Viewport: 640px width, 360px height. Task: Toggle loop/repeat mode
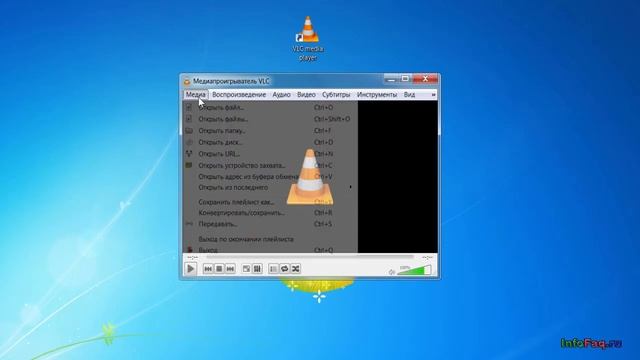pyautogui.click(x=284, y=269)
